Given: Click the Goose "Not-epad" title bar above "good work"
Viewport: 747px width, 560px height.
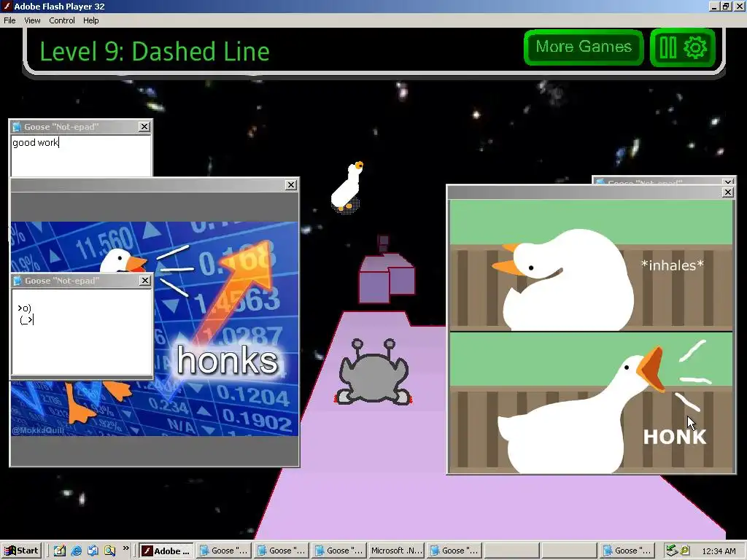Looking at the screenshot, I should click(80, 127).
